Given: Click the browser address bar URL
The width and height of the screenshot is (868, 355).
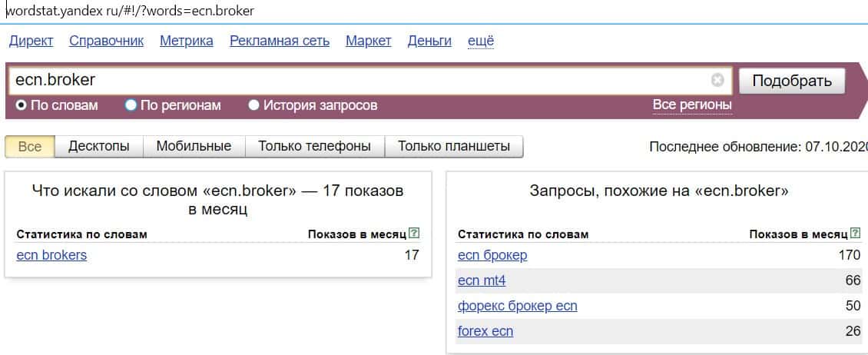Looking at the screenshot, I should tap(130, 11).
